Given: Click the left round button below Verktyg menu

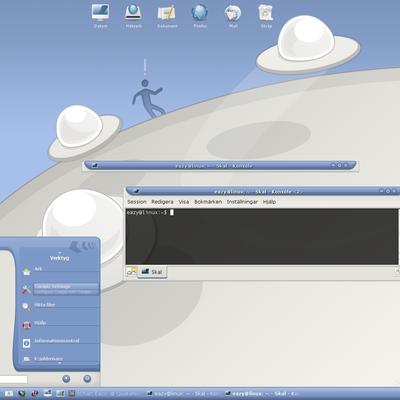Looking at the screenshot, I should click(x=66, y=379).
